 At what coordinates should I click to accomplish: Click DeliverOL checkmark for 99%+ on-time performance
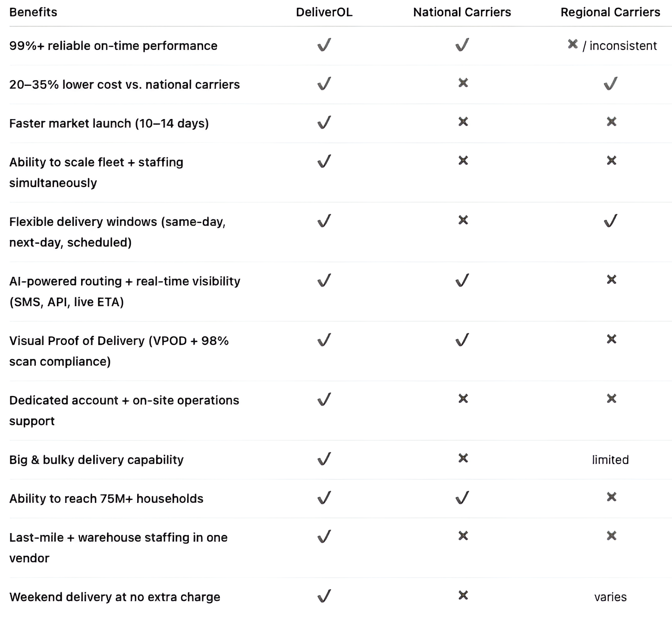324,45
